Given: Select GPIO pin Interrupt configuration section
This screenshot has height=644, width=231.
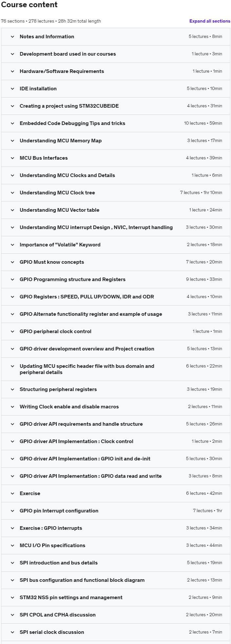Looking at the screenshot, I should coord(115,511).
